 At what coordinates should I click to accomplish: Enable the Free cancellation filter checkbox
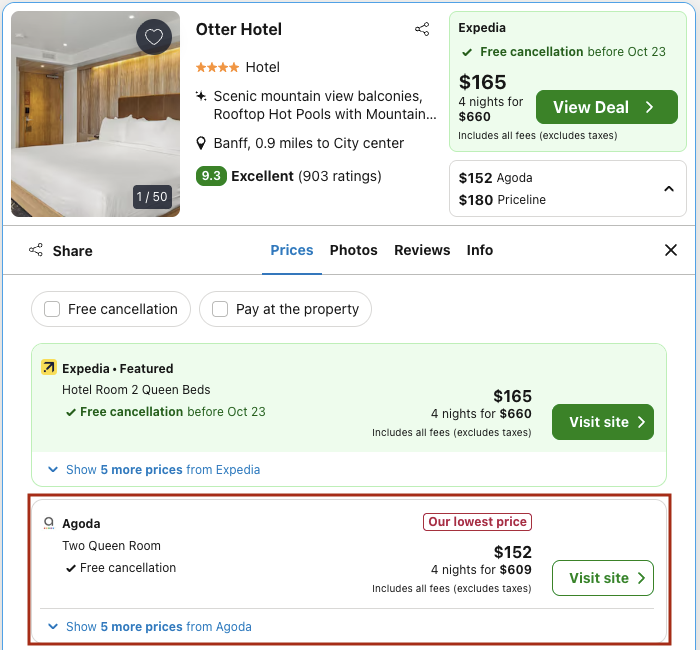pyautogui.click(x=52, y=309)
